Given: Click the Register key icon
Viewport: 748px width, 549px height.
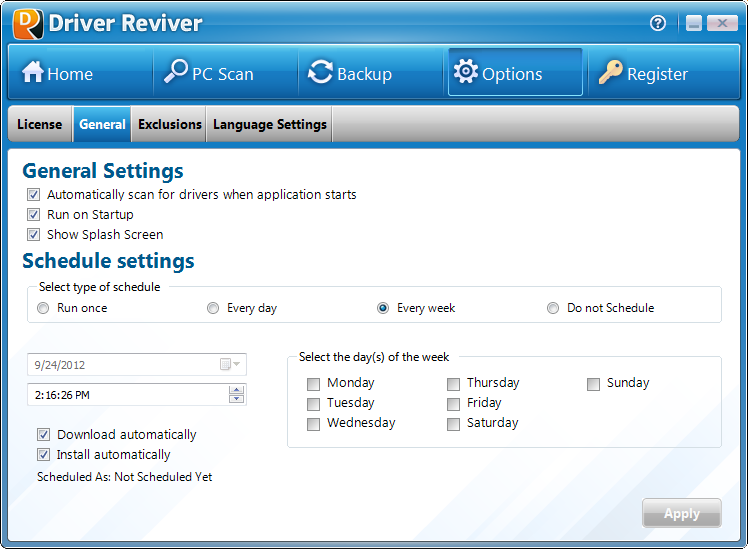Looking at the screenshot, I should point(611,72).
